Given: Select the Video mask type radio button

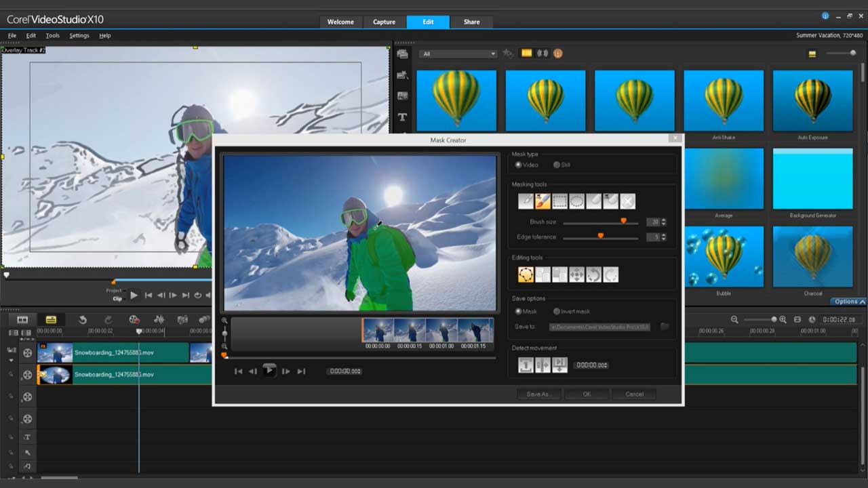Looking at the screenshot, I should pos(519,165).
